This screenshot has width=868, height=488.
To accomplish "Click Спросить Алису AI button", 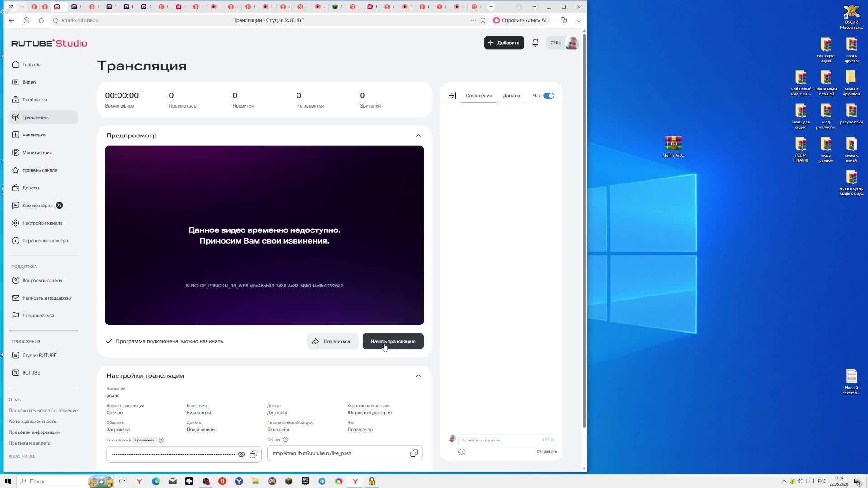I will tap(520, 20).
